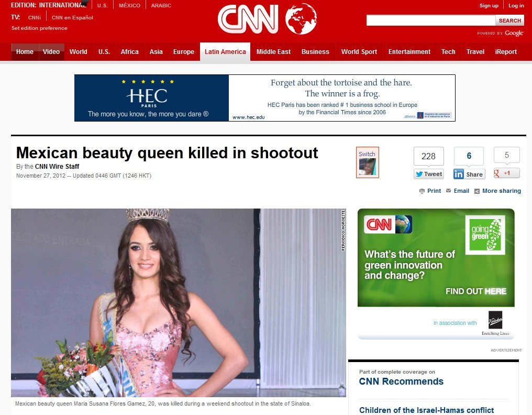Select the Latin America tab
532x415 pixels.
[x=225, y=52]
